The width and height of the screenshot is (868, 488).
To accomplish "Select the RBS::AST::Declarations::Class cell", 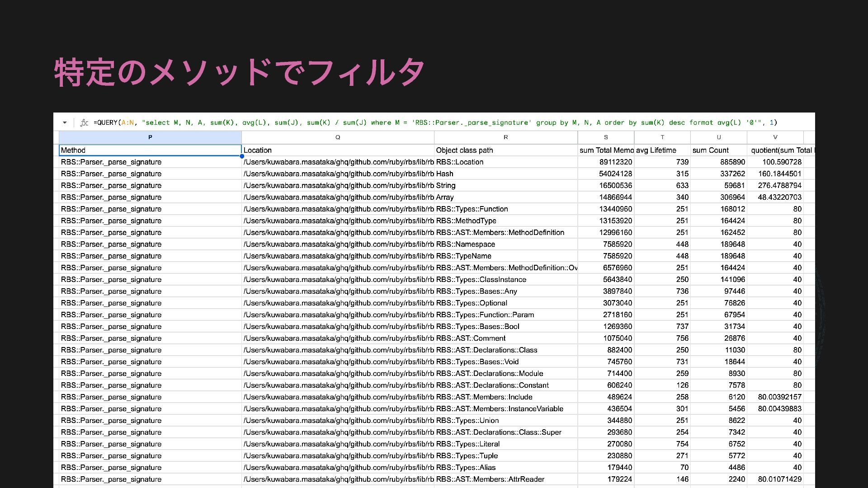I will point(505,350).
